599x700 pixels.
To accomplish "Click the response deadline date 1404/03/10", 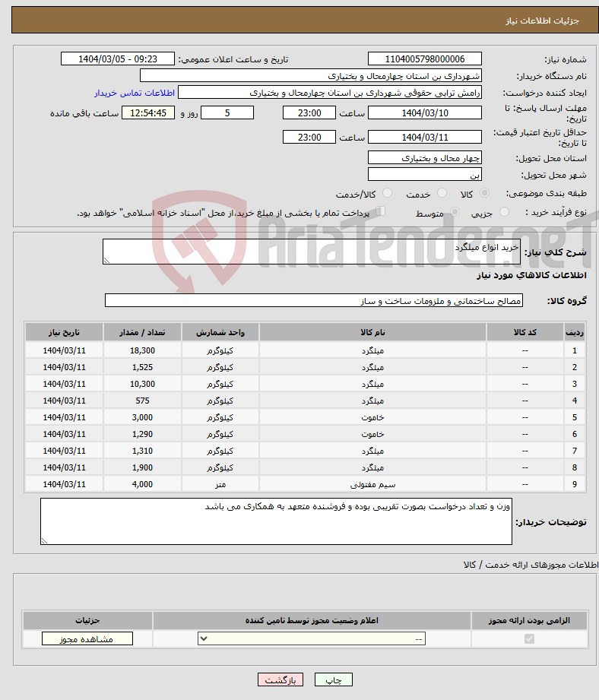I will 424,113.
